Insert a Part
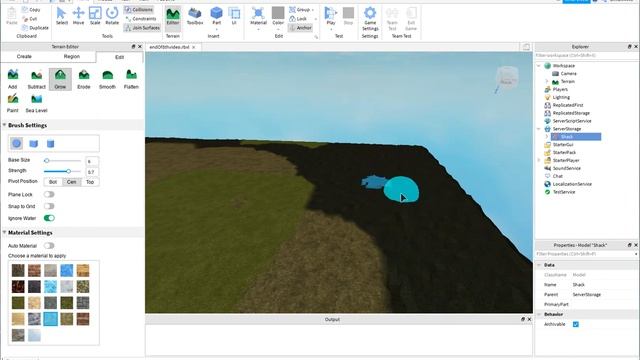 click(x=216, y=18)
